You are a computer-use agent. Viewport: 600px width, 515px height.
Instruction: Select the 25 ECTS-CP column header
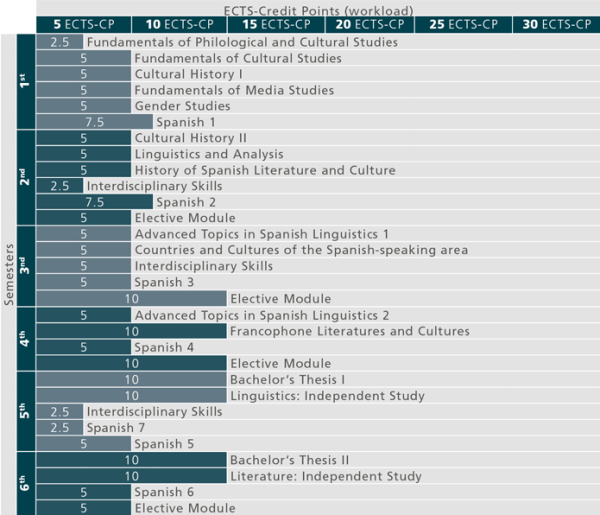point(463,23)
